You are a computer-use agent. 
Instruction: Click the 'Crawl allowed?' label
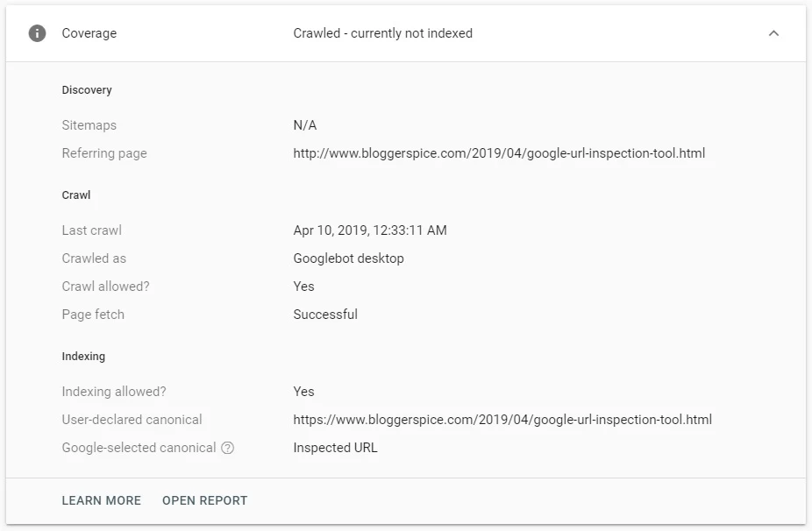coord(105,287)
